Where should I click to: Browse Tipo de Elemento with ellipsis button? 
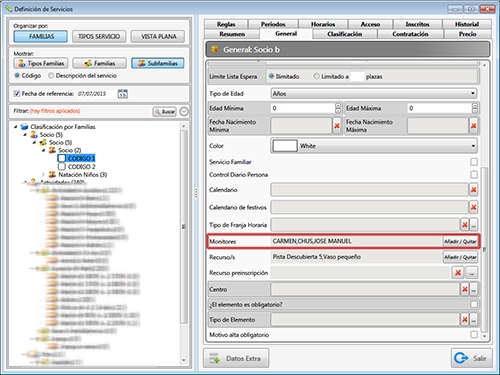[x=473, y=320]
